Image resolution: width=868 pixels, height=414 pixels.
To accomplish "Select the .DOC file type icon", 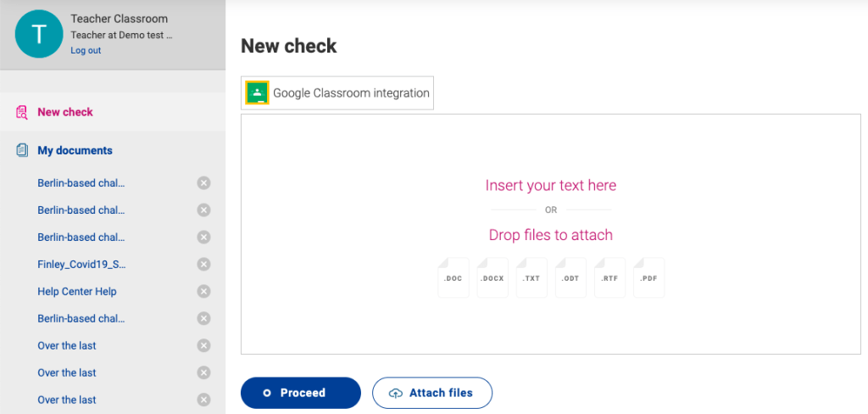I will (x=453, y=277).
